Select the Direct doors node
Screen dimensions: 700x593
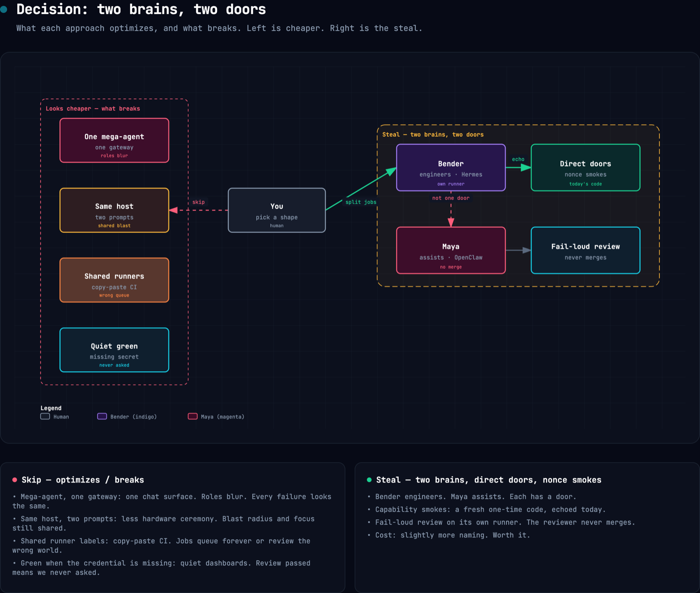(586, 167)
